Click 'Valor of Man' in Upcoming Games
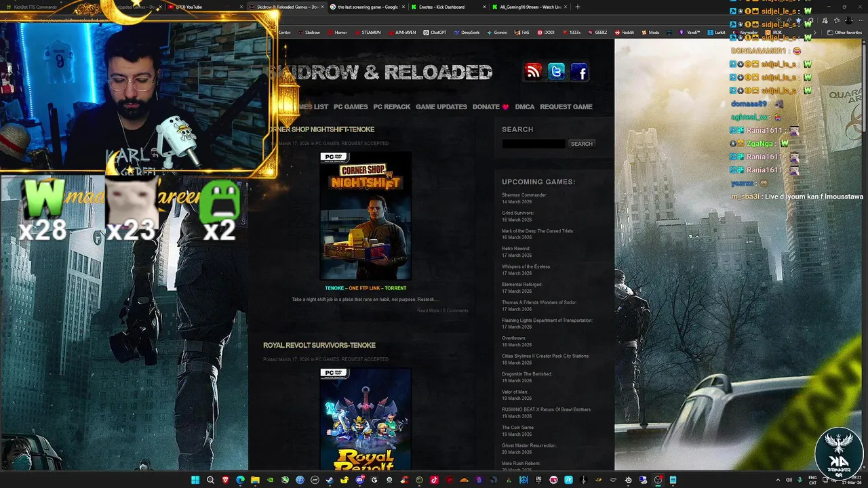The width and height of the screenshot is (868, 488). click(x=515, y=392)
